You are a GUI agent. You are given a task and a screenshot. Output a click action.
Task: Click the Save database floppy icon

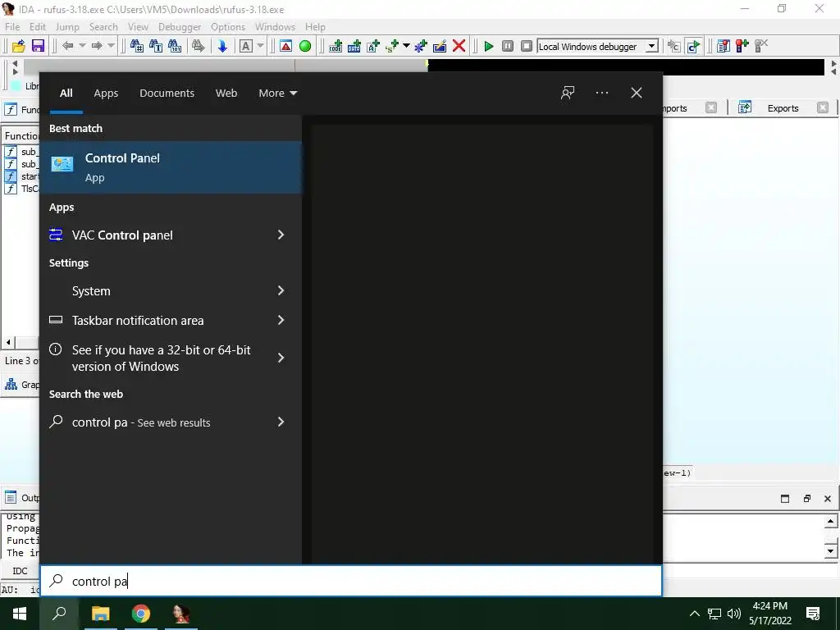tap(38, 46)
